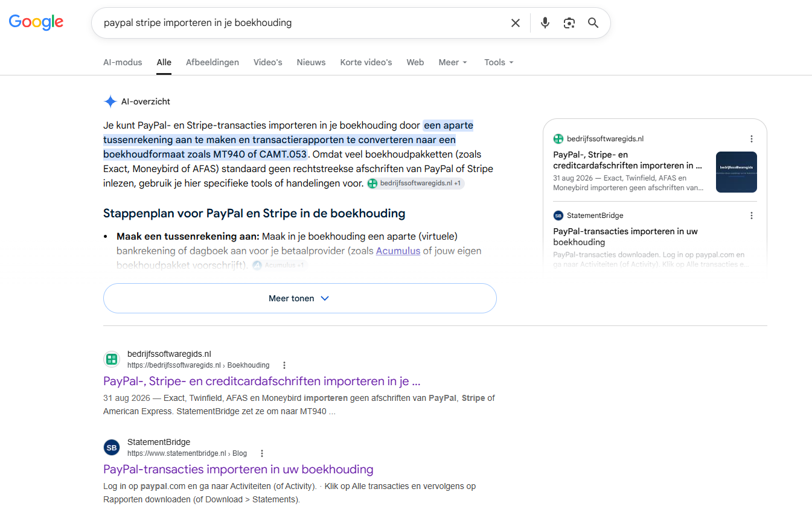Open three-dot menu for bedrijfssoftwaregids.nl source card

(x=752, y=139)
